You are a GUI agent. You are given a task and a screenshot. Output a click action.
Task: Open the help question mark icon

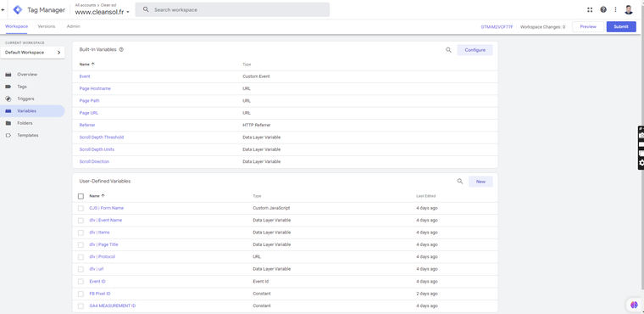tap(603, 10)
